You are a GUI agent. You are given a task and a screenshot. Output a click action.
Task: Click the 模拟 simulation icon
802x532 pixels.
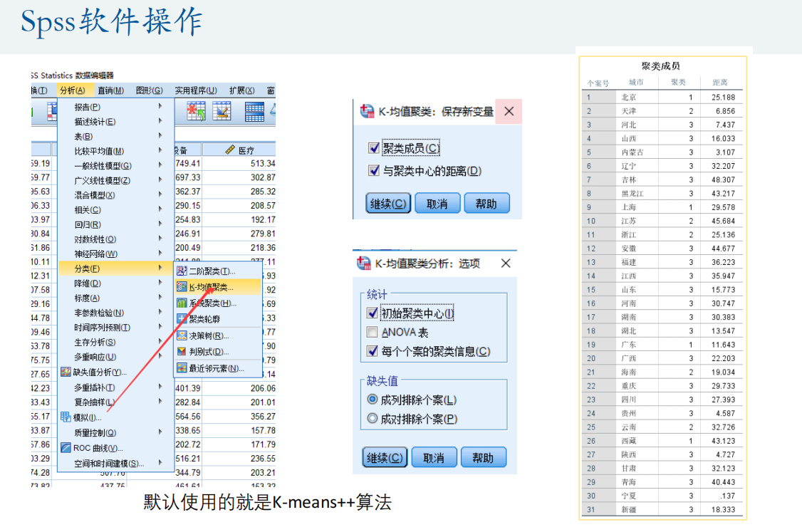(66, 417)
